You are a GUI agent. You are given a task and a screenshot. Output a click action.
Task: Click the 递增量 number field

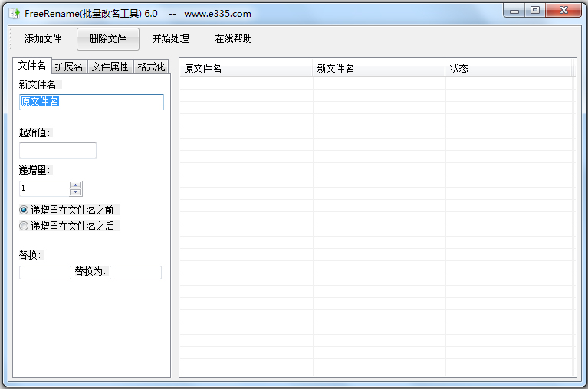(44, 188)
